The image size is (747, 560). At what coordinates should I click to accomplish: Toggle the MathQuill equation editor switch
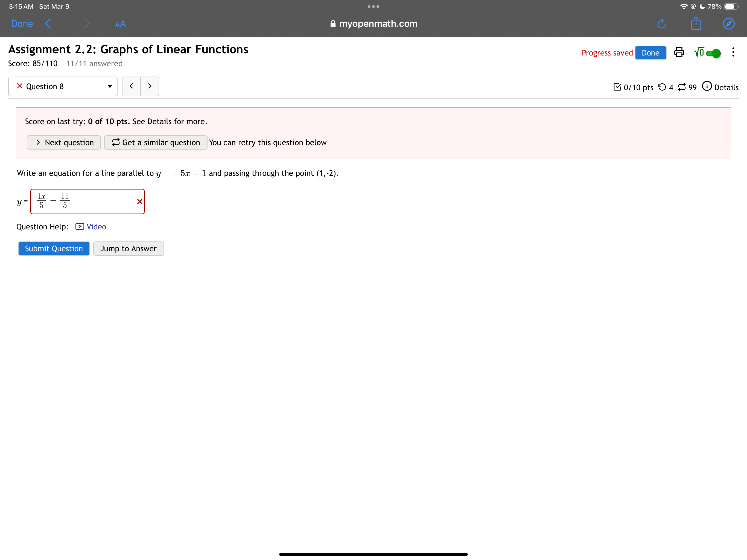pos(713,53)
